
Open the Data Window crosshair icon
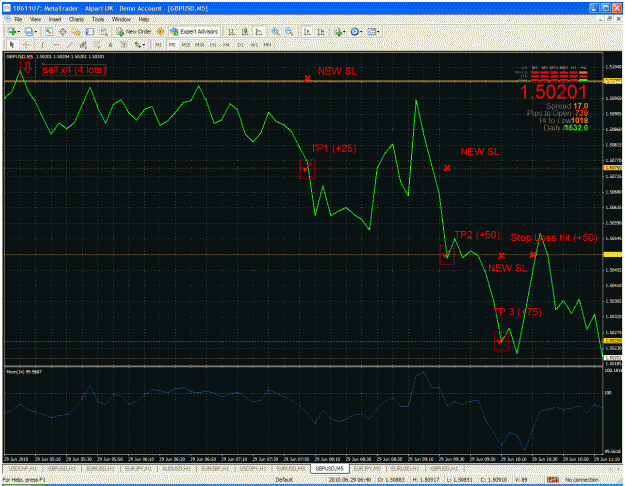coord(63,31)
